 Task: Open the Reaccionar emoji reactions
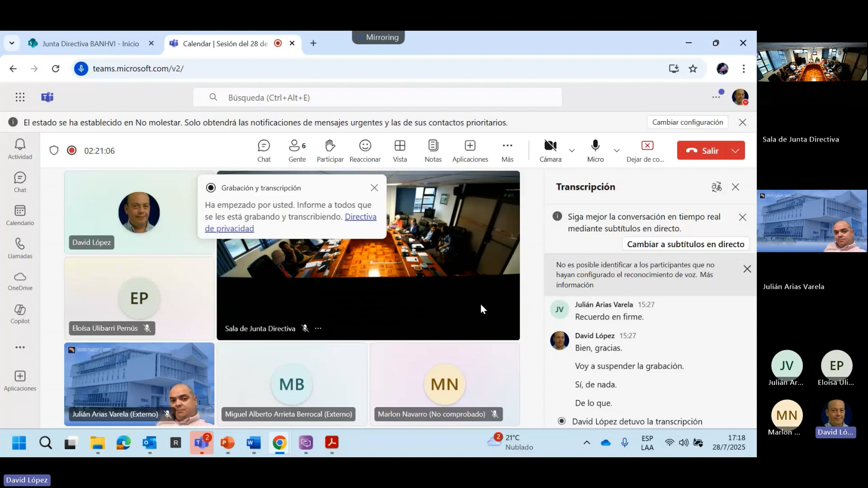[365, 151]
